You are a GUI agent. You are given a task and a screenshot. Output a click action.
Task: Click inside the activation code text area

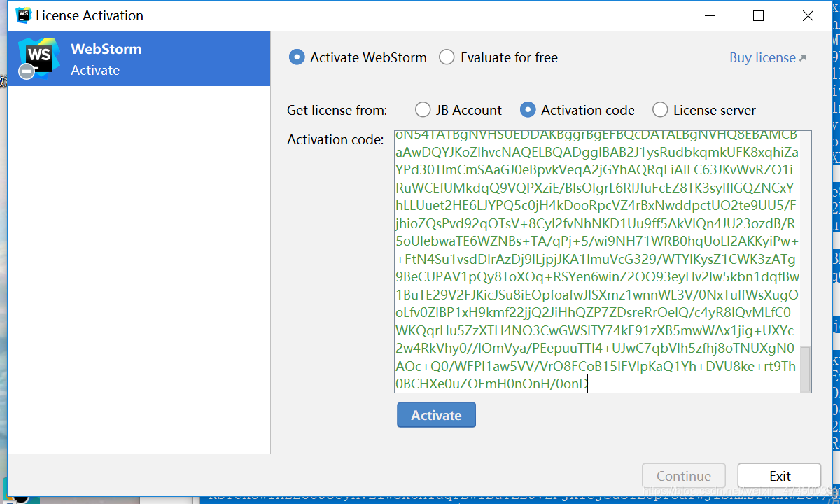pyautogui.click(x=597, y=261)
